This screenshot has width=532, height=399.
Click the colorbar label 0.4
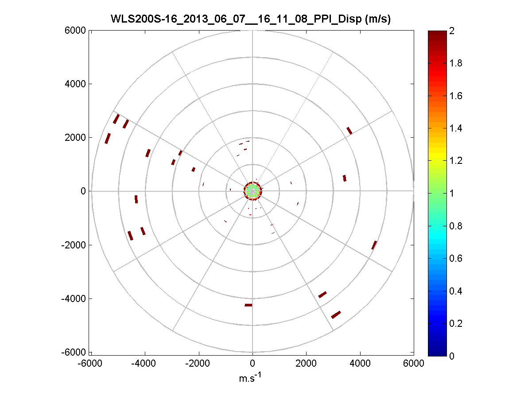458,291
